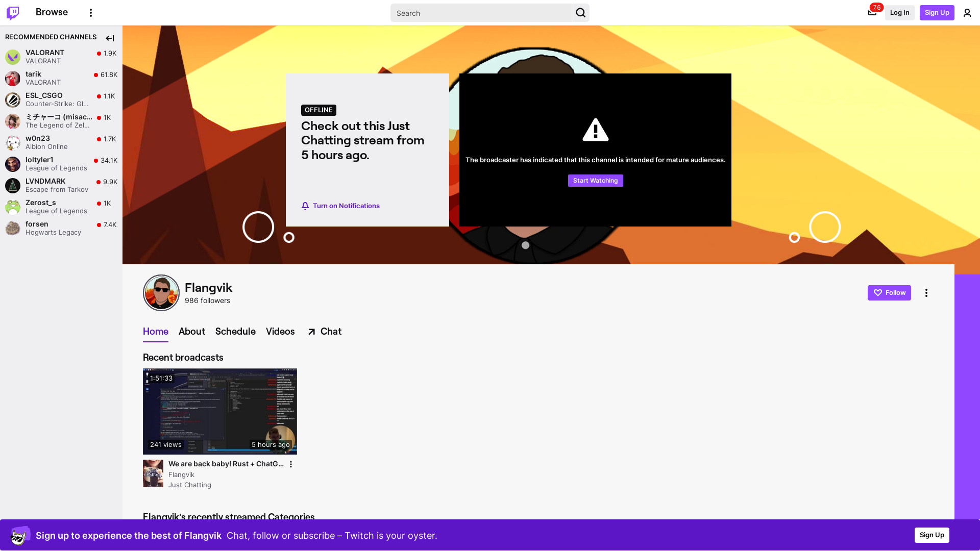Click the Browse link

pos(52,12)
